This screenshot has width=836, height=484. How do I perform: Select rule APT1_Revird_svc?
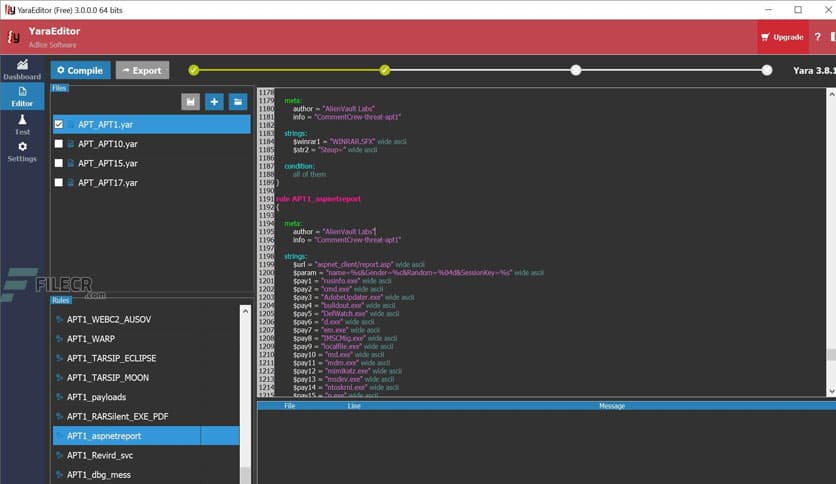tap(146, 455)
